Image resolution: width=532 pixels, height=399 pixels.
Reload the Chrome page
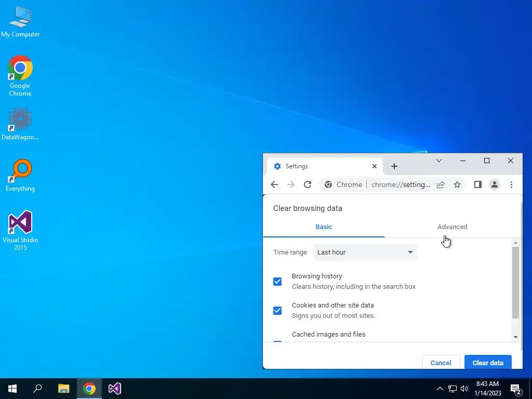point(308,184)
